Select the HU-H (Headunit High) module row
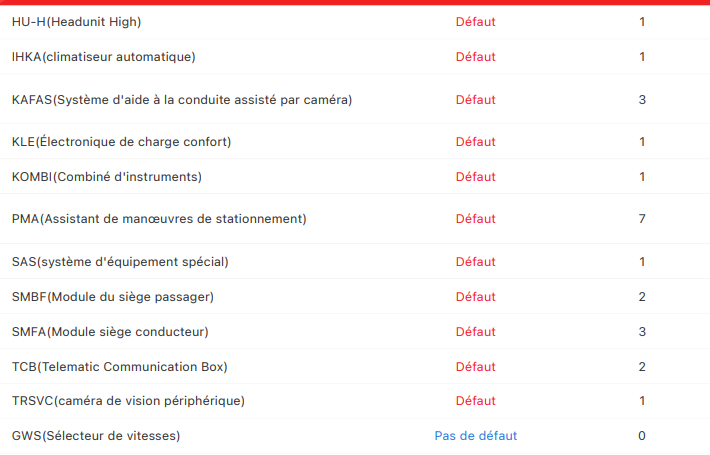Screen dimensions: 710x455 tap(76, 22)
